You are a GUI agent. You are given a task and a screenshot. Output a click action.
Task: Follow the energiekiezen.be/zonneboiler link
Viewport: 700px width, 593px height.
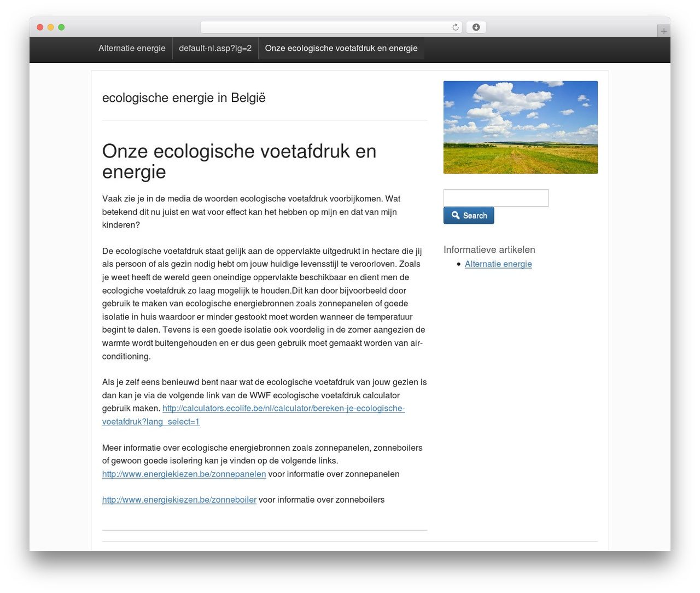click(x=179, y=499)
